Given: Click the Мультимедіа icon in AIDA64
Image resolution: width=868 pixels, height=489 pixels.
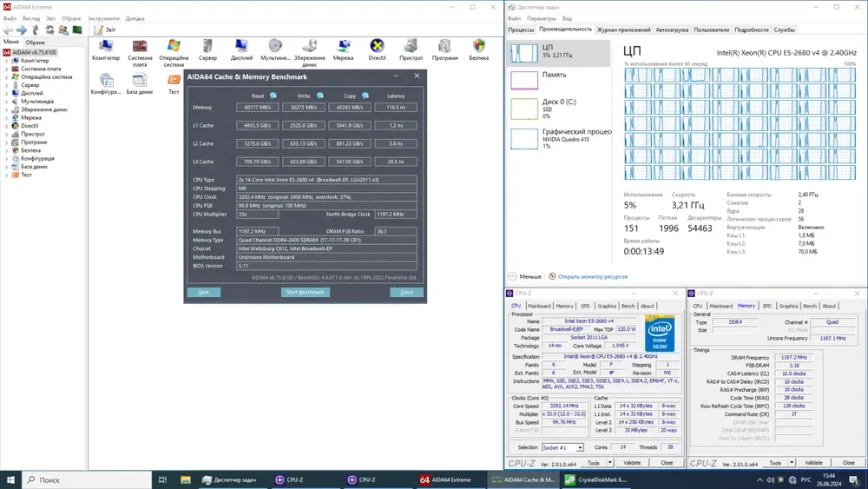Looking at the screenshot, I should click(275, 46).
